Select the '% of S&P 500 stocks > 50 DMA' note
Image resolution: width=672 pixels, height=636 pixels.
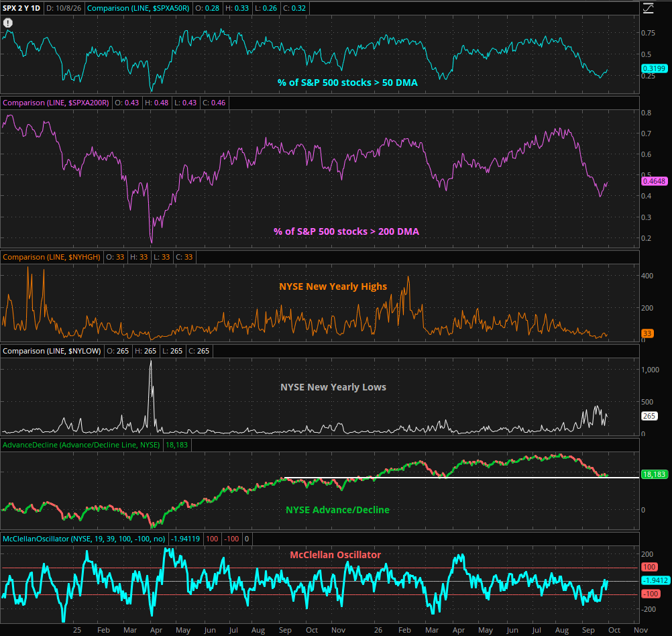click(347, 83)
